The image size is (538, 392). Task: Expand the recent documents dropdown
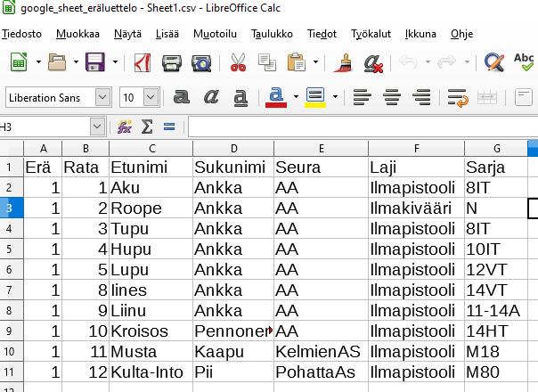coord(76,62)
